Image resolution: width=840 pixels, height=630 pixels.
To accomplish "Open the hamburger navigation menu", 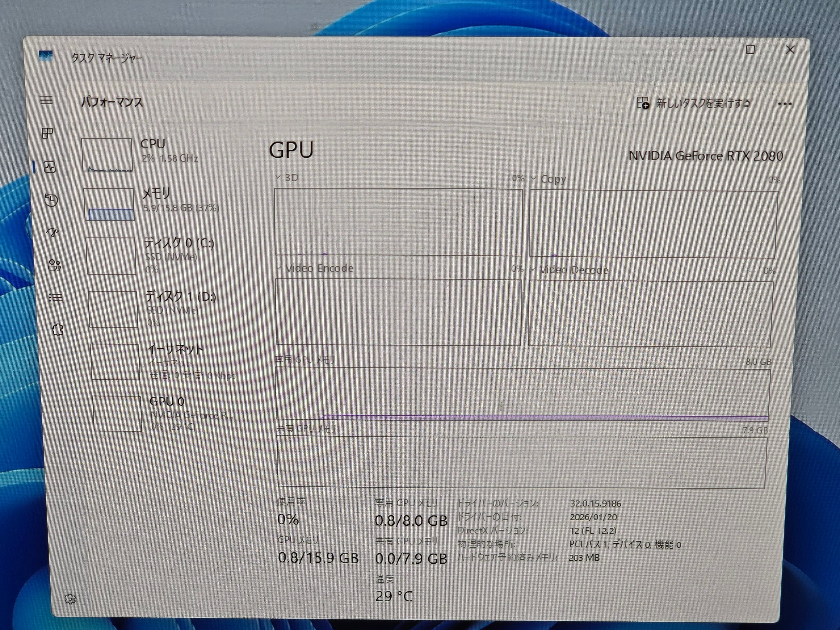I will 46,100.
